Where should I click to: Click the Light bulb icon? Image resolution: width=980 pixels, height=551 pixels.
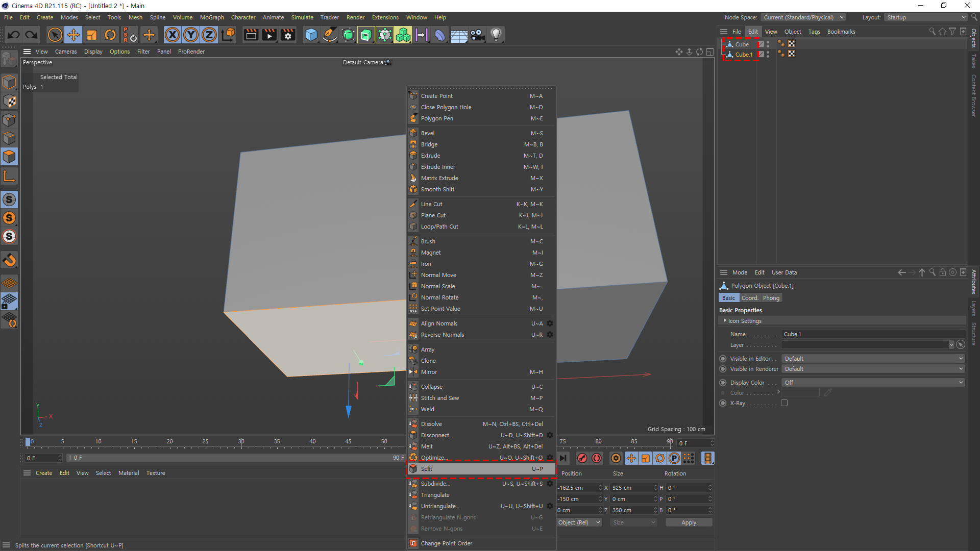pyautogui.click(x=496, y=35)
